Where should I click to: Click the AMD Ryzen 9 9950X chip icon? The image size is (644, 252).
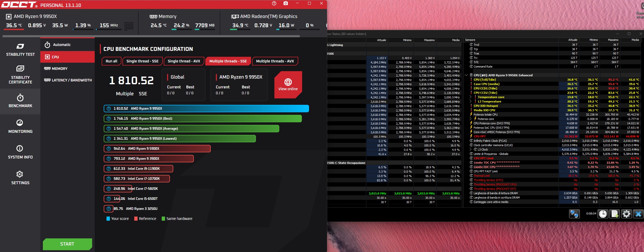click(x=8, y=16)
